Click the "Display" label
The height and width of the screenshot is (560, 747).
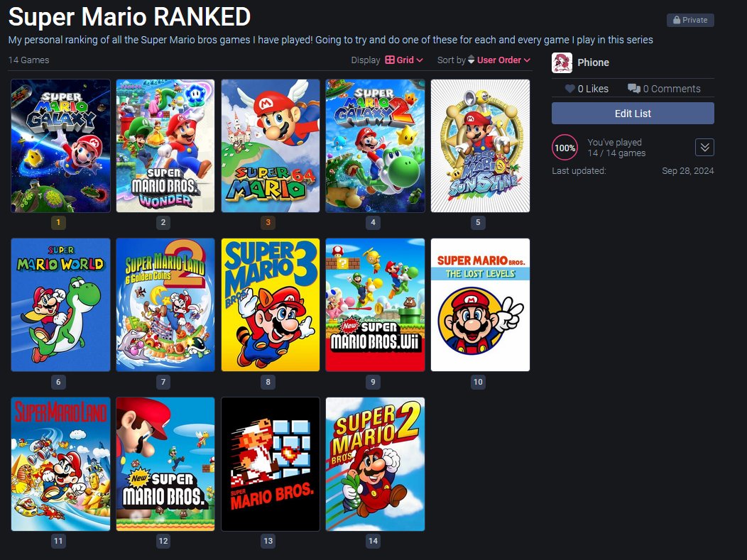[x=366, y=60]
